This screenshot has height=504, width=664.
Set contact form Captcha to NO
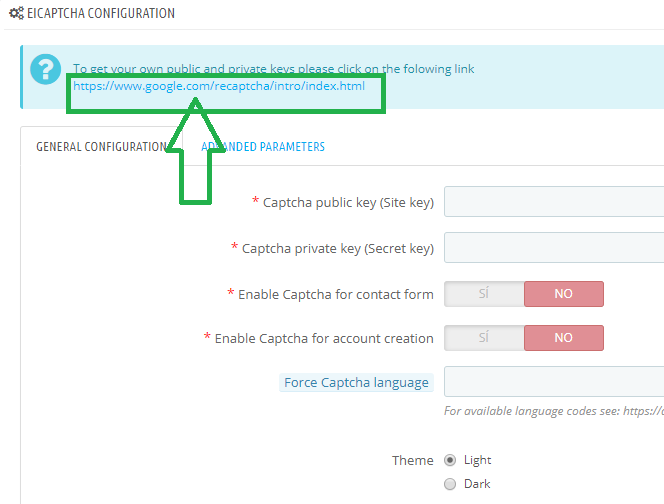click(564, 294)
